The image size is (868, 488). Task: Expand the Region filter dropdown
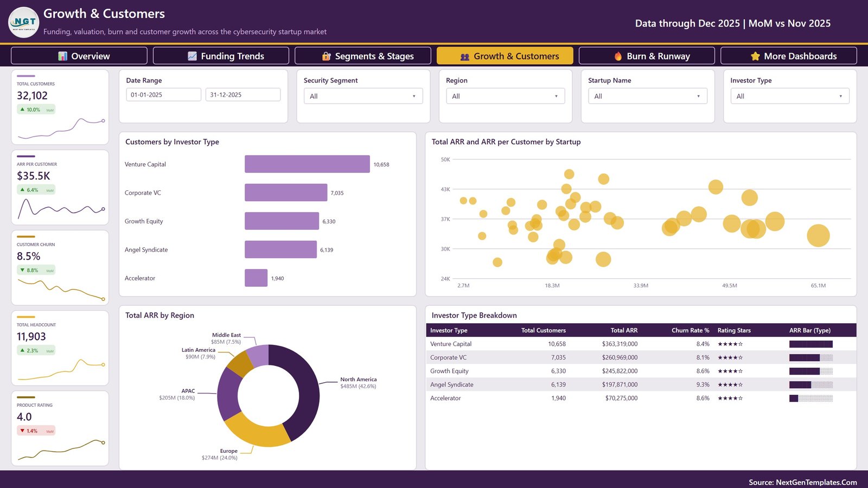click(x=505, y=96)
